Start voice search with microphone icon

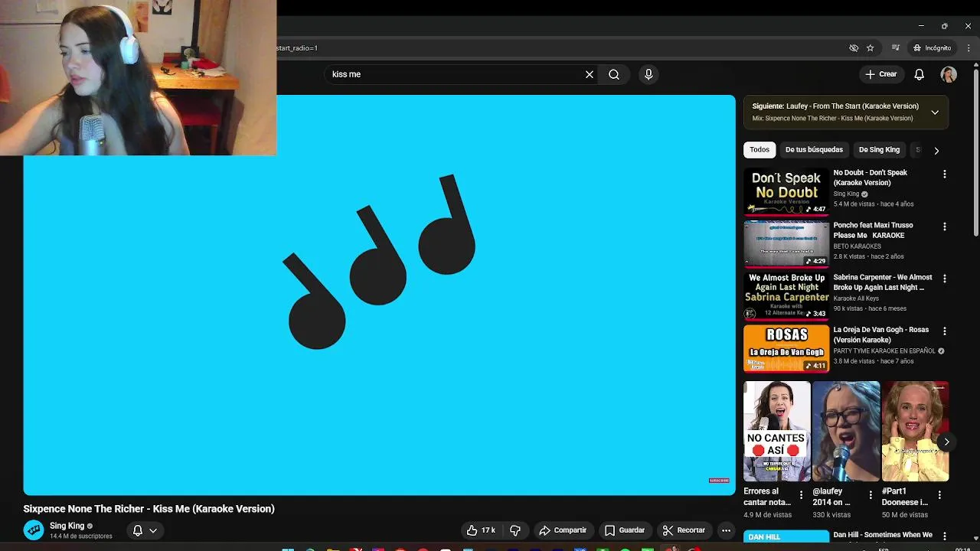[x=648, y=74]
